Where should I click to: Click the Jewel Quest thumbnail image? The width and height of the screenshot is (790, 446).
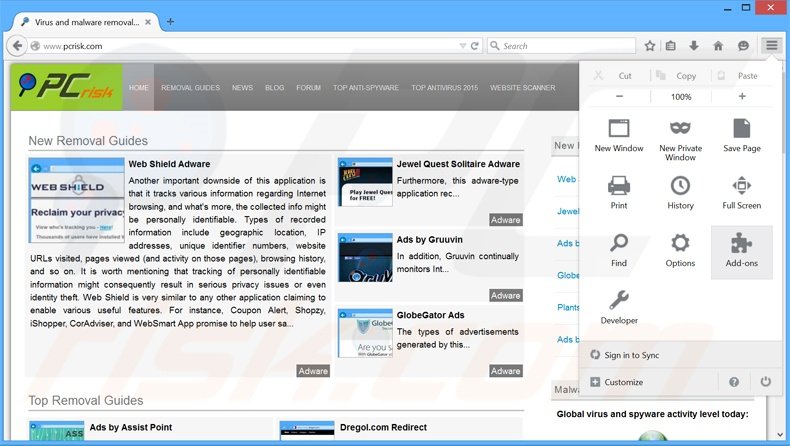point(365,182)
